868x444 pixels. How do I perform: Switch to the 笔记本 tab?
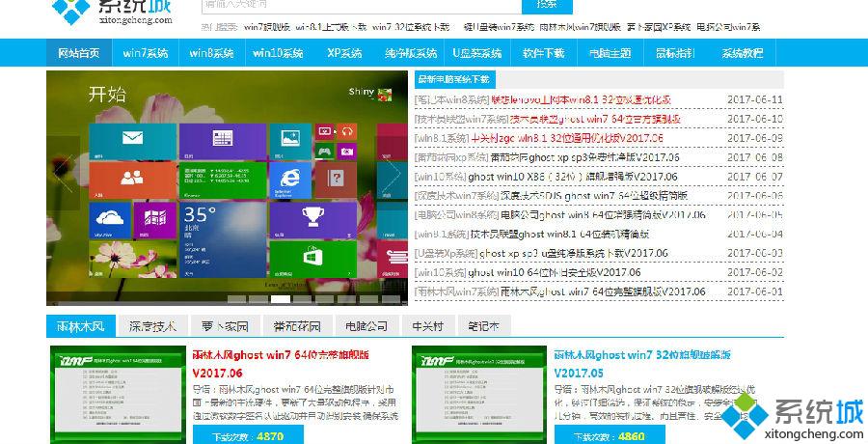click(483, 326)
